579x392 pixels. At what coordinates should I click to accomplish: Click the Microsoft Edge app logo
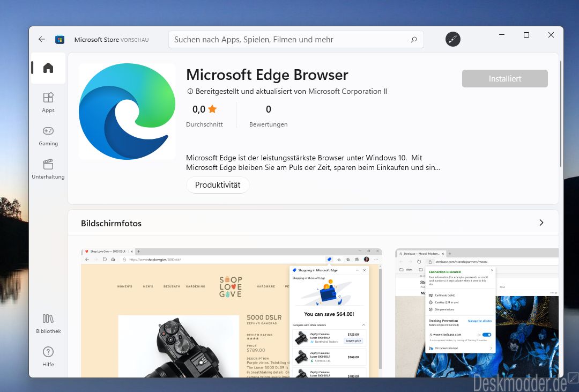tap(127, 112)
